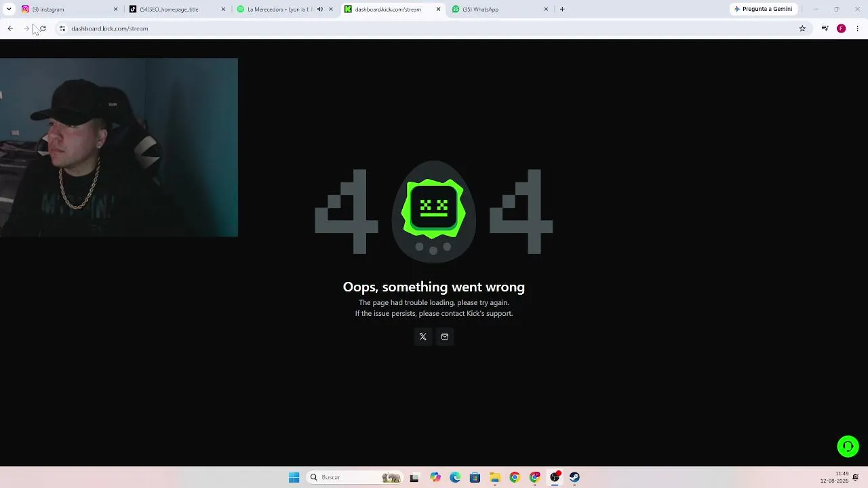Go back to the previous page

point(10,28)
